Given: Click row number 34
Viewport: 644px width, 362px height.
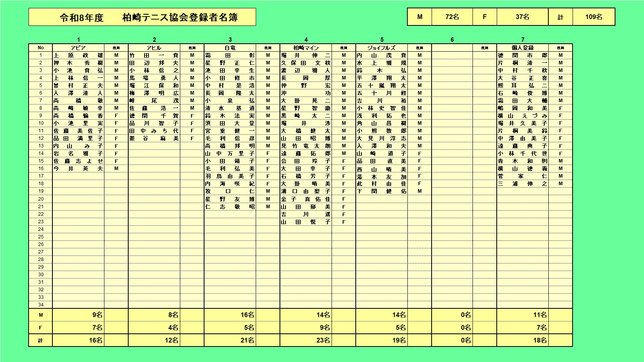Looking at the screenshot, I should pos(40,305).
